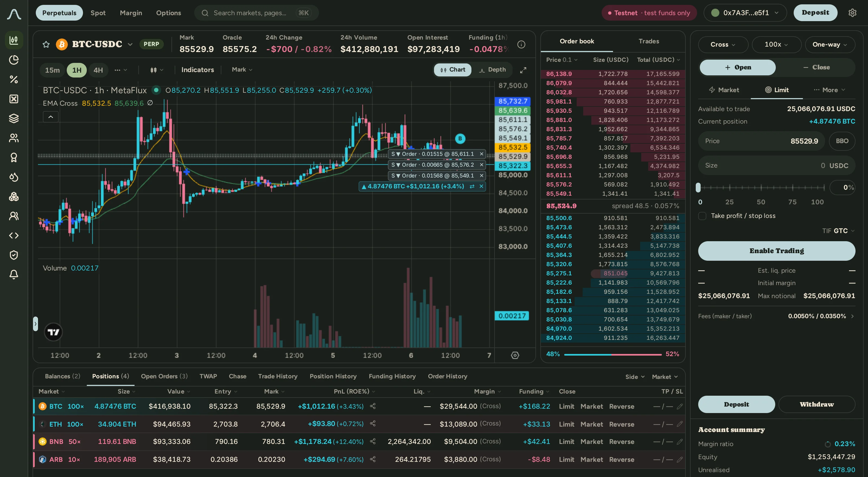Select the Open order toggle
Viewport: 868px width, 477px height.
(738, 67)
